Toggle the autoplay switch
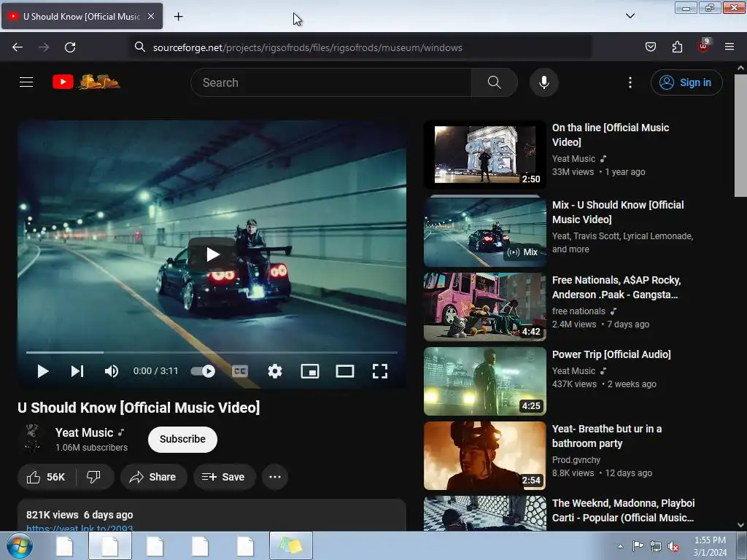 (x=203, y=371)
